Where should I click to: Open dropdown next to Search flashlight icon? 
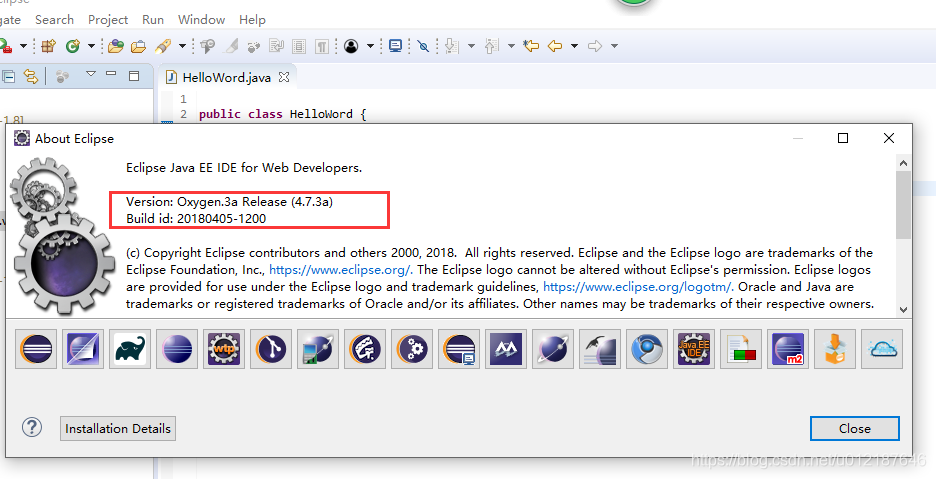click(183, 46)
